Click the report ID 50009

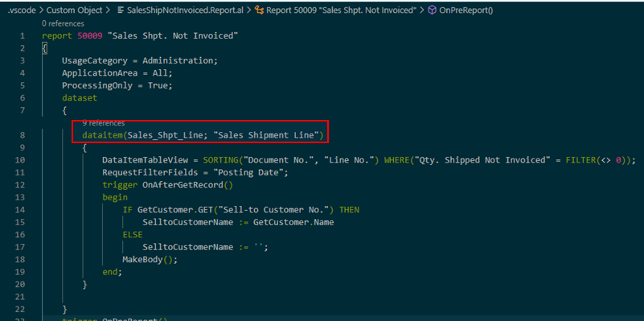point(89,36)
